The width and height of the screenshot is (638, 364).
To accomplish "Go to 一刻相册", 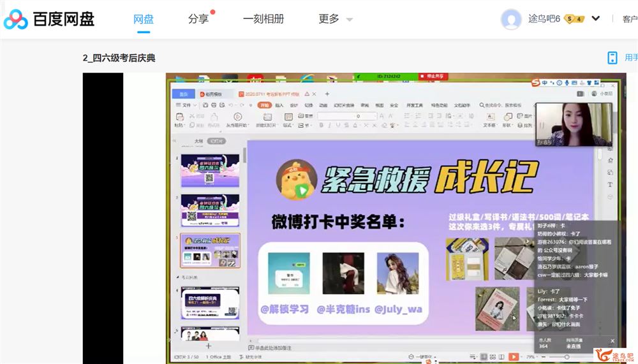I will point(263,19).
